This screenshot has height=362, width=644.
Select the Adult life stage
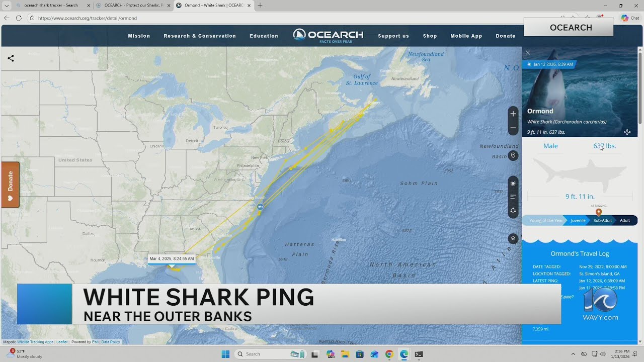[x=625, y=220]
